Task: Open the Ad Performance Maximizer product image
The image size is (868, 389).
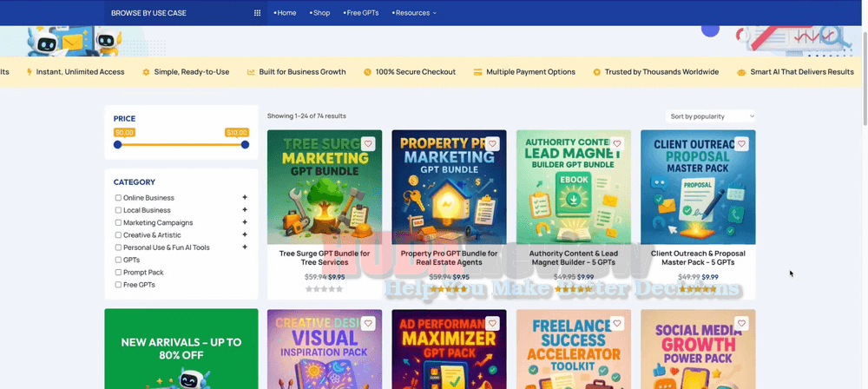Action: tap(449, 349)
